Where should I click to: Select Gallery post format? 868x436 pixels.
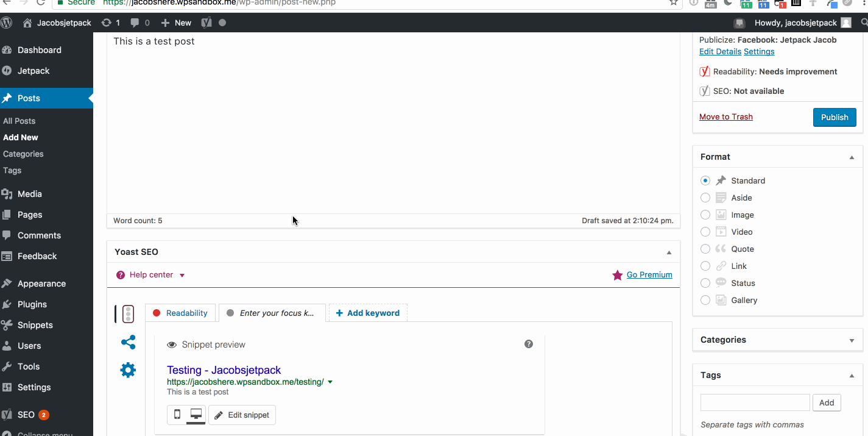[705, 300]
